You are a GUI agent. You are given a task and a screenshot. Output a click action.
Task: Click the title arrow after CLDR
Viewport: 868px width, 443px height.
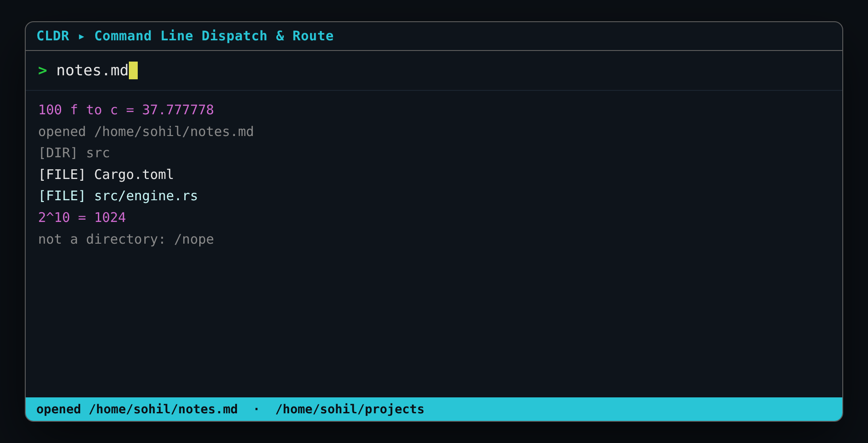pos(81,36)
